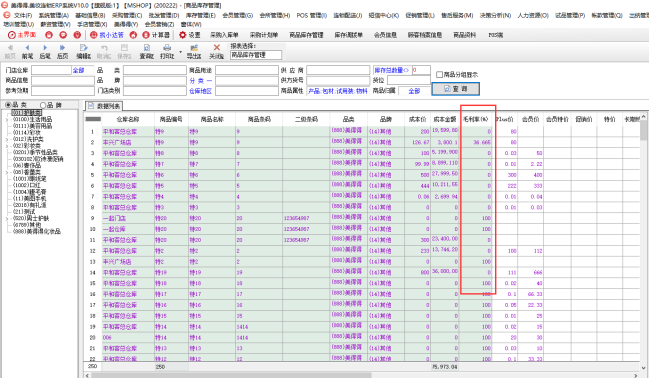Viewport: 650px width, 378px height.
Task: Go to next record (后笔)
Action: [x=45, y=48]
